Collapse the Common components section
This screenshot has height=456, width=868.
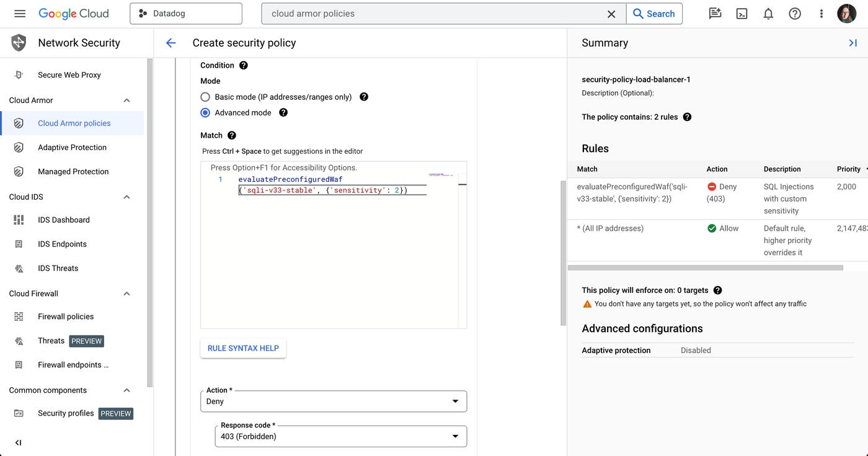pos(126,390)
